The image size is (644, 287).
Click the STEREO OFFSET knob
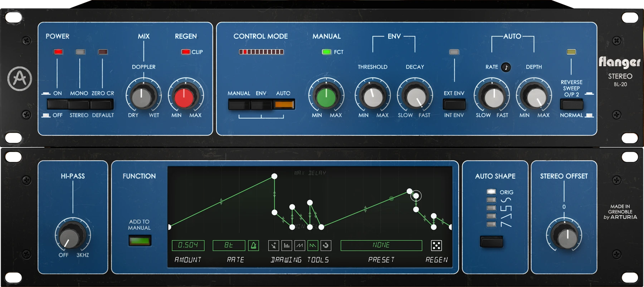565,236
